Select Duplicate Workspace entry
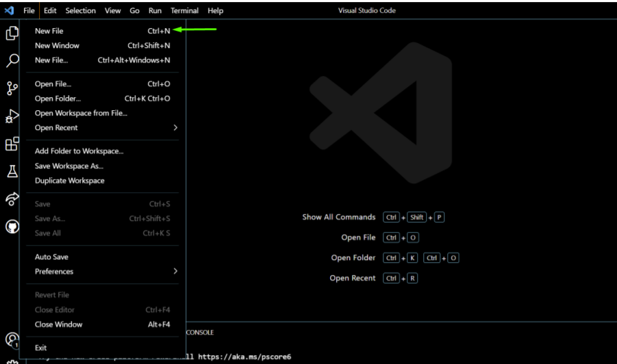The width and height of the screenshot is (617, 364). tap(102, 181)
